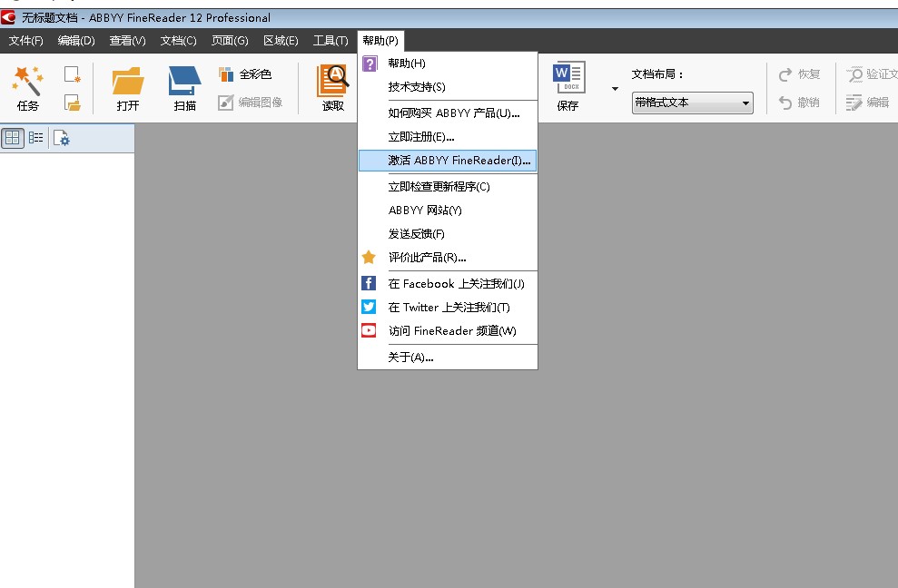This screenshot has height=588, width=898.
Task: Close the 帮助(P) menu header
Action: pyautogui.click(x=380, y=41)
